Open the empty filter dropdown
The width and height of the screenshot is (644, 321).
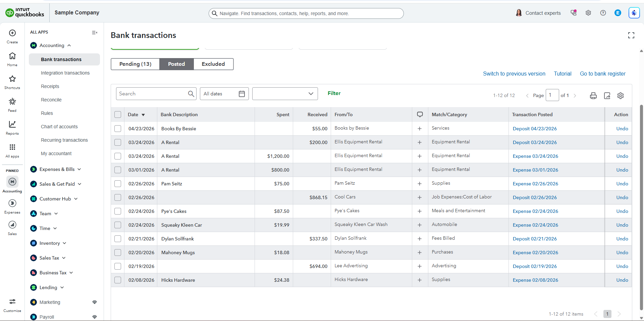[x=285, y=94]
